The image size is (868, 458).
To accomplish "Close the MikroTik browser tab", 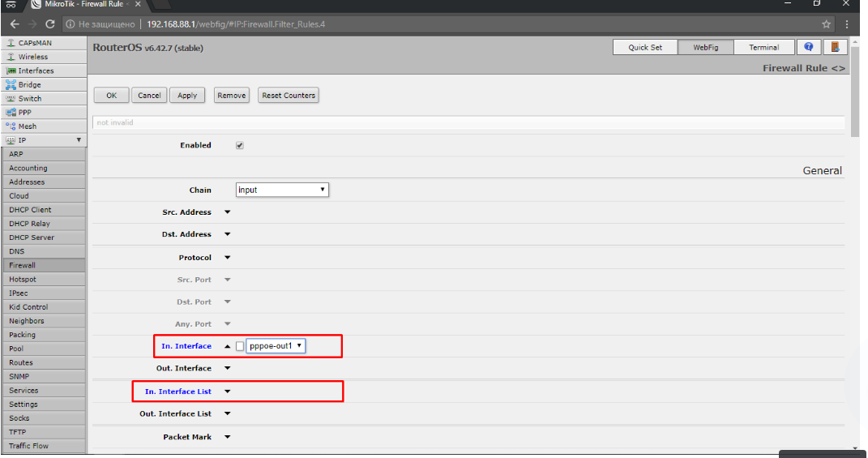I will pyautogui.click(x=138, y=4).
